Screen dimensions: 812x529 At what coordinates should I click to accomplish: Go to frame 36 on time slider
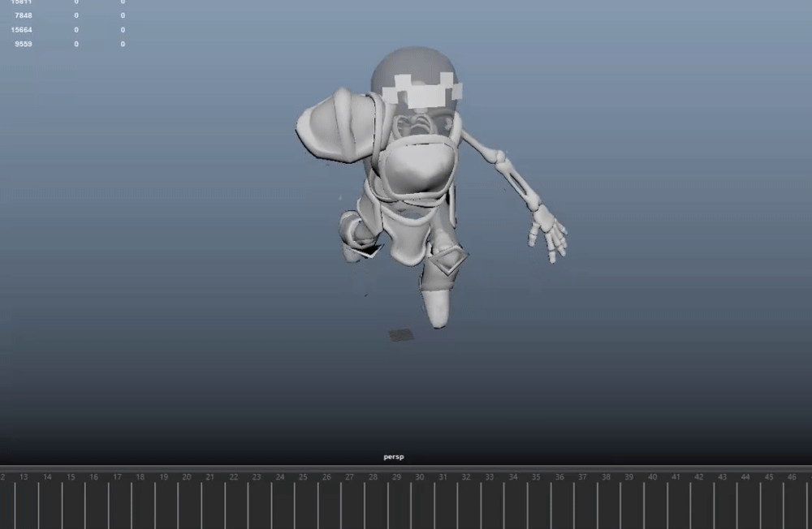point(559,477)
